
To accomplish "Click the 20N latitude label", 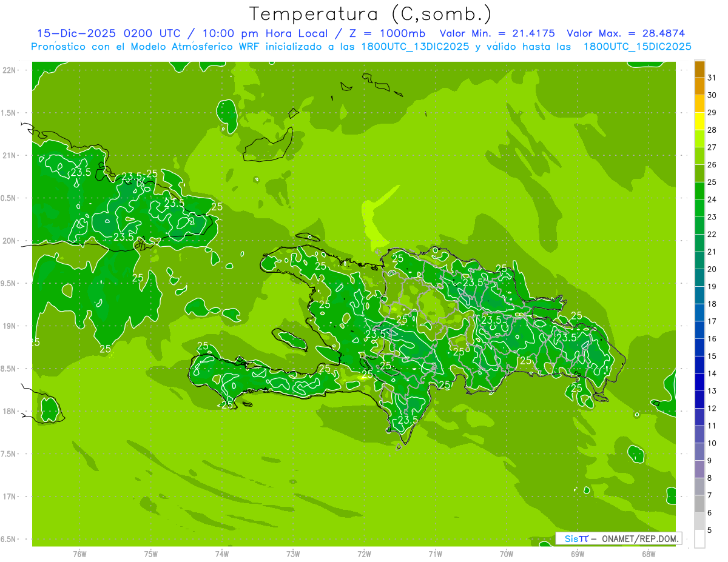I will [x=10, y=241].
